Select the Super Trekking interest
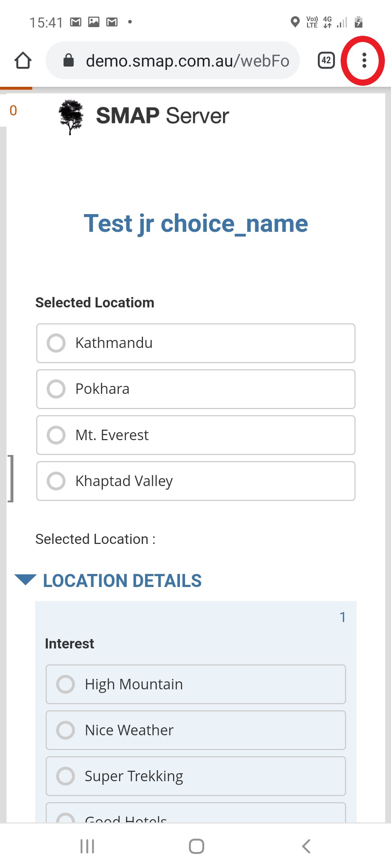Screen dimensions: 391x868 point(66,776)
